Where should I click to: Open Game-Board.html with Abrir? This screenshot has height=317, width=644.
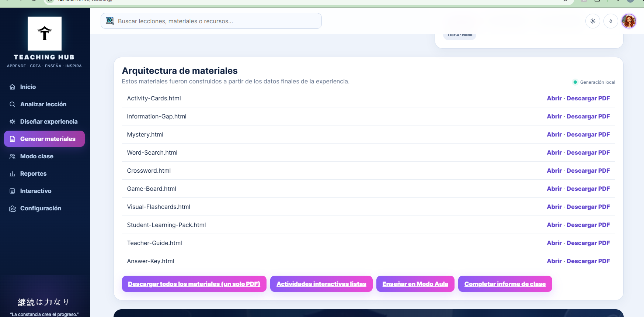554,189
